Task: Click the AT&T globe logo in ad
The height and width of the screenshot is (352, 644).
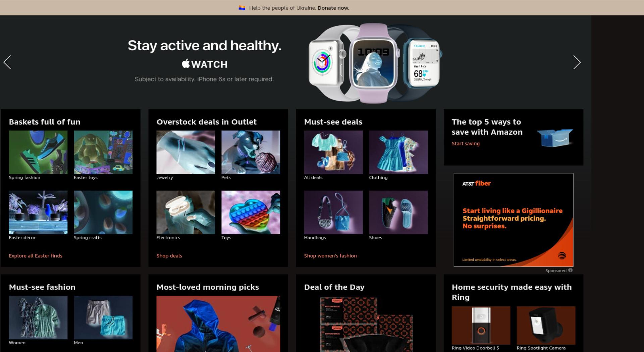Action: click(562, 255)
